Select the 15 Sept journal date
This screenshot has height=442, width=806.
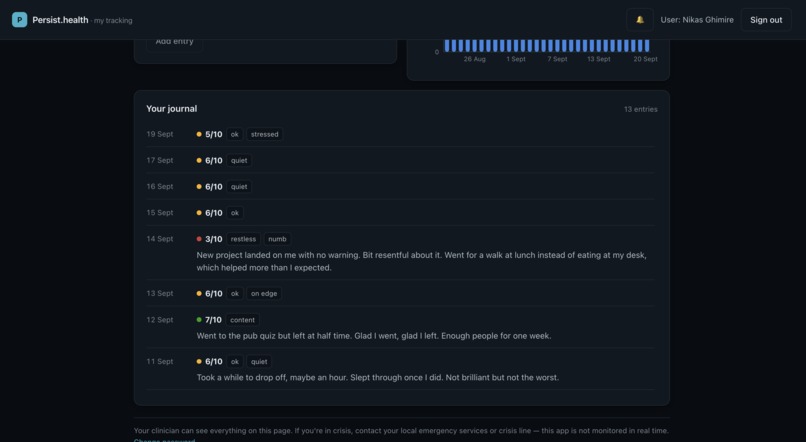point(160,213)
